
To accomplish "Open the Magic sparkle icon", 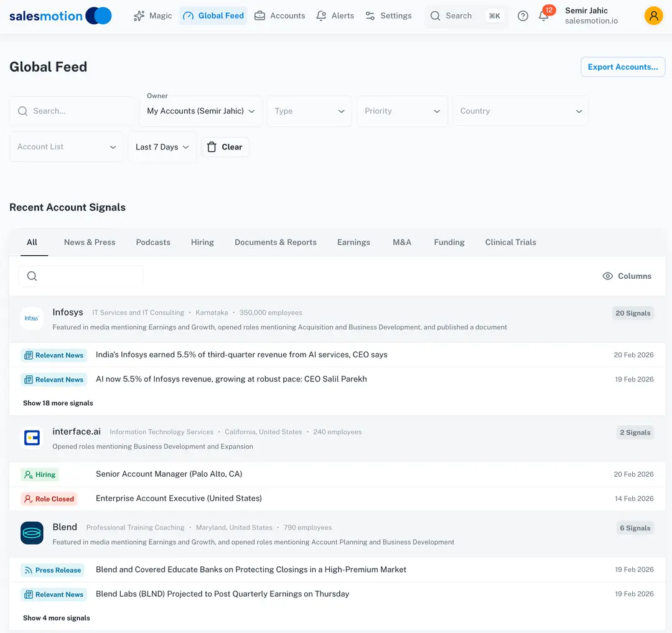I will point(139,16).
